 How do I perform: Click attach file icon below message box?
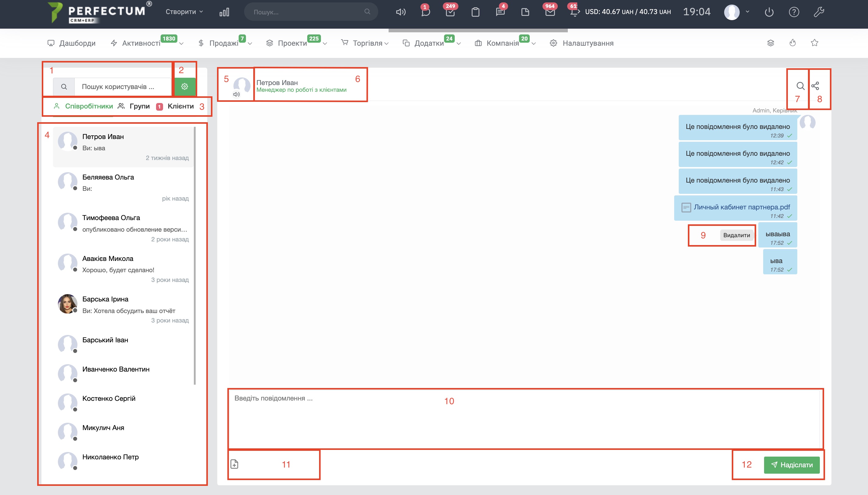coord(234,464)
